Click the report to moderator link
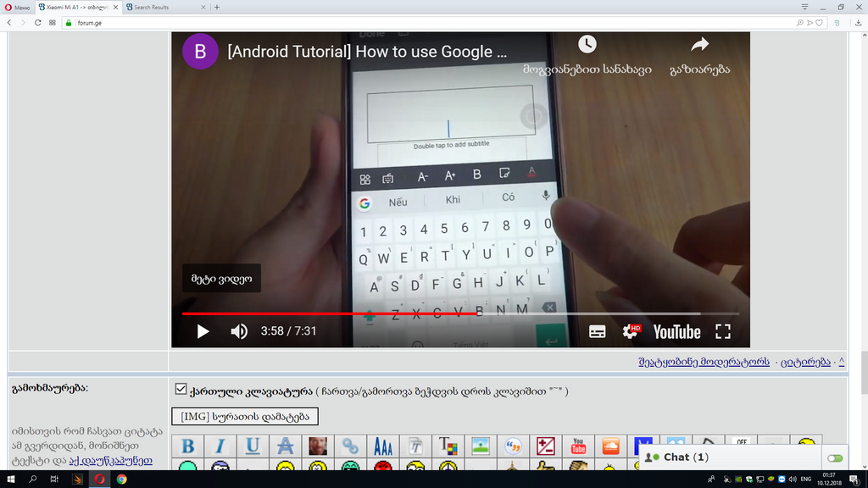The image size is (868, 488). click(704, 362)
